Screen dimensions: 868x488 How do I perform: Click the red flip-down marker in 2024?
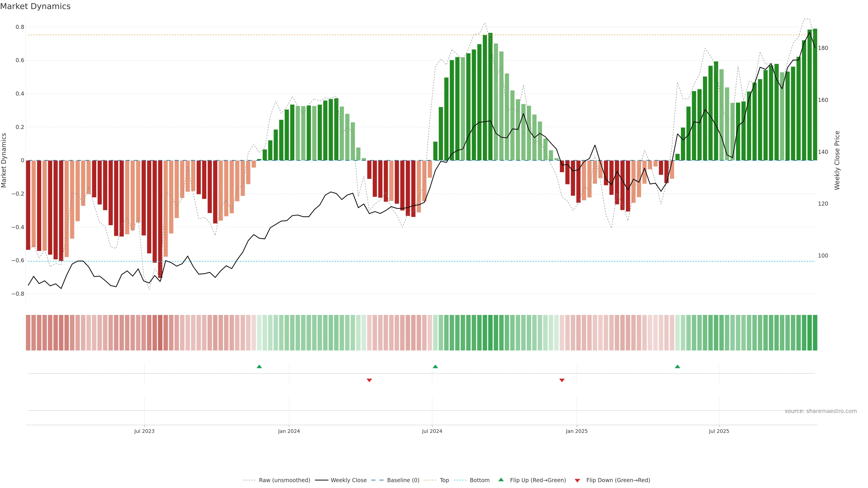click(x=369, y=380)
